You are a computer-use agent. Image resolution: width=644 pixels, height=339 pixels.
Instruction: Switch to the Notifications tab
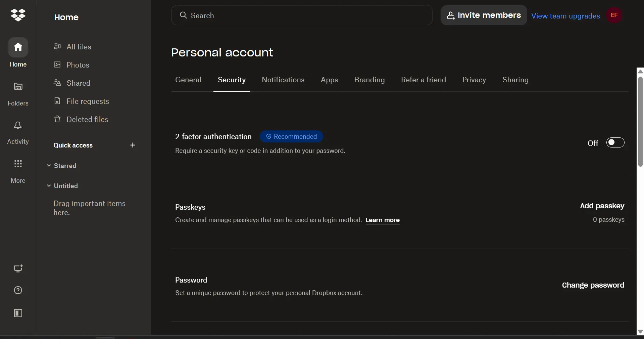coord(283,80)
